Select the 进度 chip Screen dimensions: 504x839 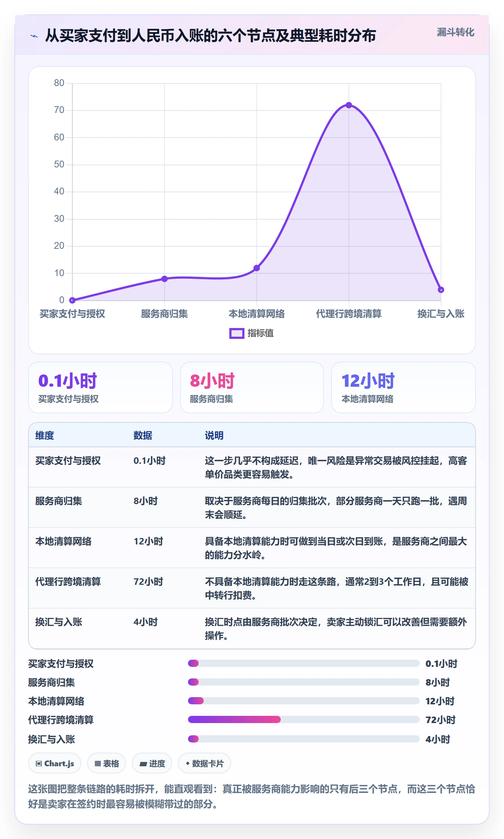coord(152,763)
